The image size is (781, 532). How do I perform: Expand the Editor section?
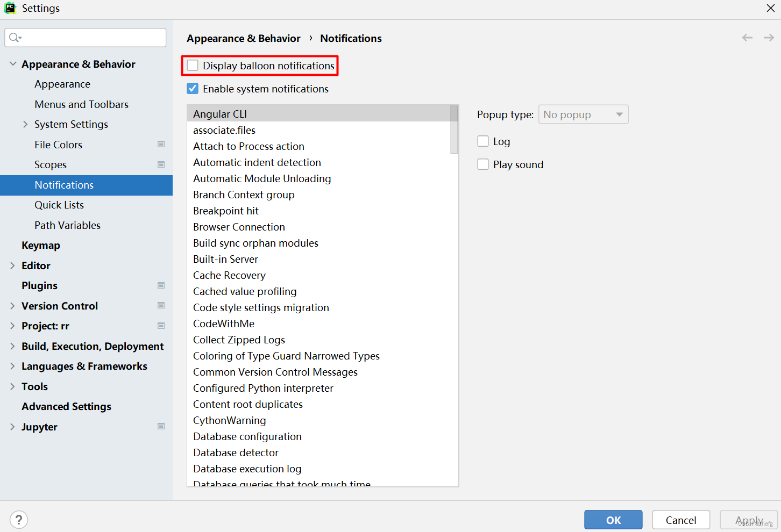(x=13, y=265)
